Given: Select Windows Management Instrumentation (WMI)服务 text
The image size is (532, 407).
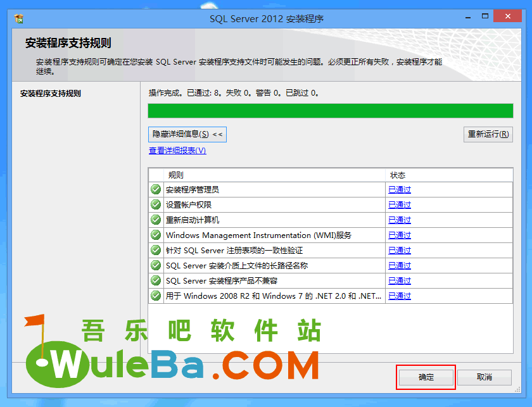Looking at the screenshot, I should (x=258, y=235).
